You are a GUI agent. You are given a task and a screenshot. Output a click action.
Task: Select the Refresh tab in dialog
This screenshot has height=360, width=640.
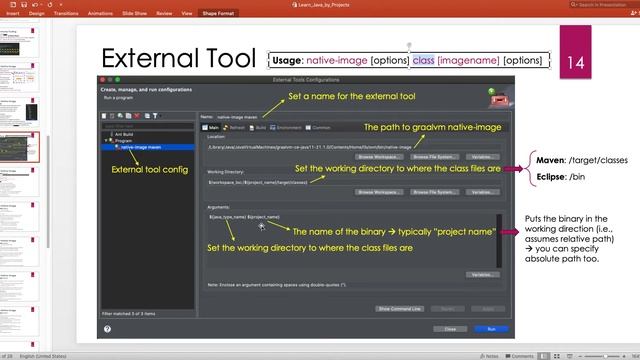(233, 128)
